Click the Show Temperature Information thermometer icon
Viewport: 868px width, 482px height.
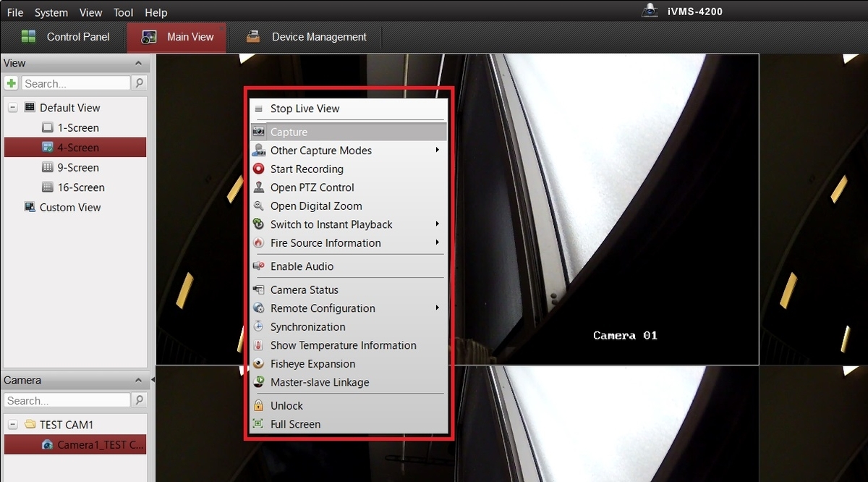tap(258, 345)
